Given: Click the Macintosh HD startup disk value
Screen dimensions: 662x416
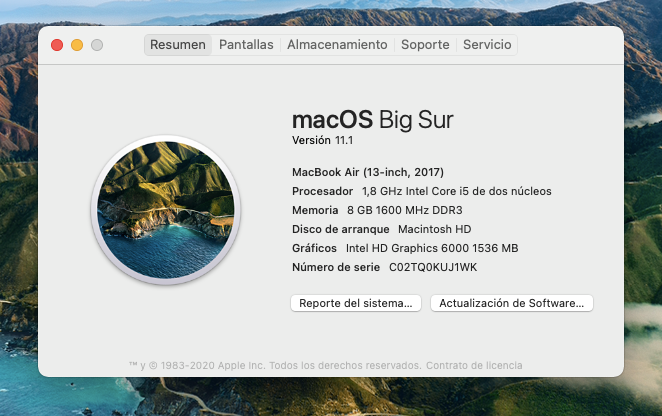Looking at the screenshot, I should pyautogui.click(x=434, y=229).
